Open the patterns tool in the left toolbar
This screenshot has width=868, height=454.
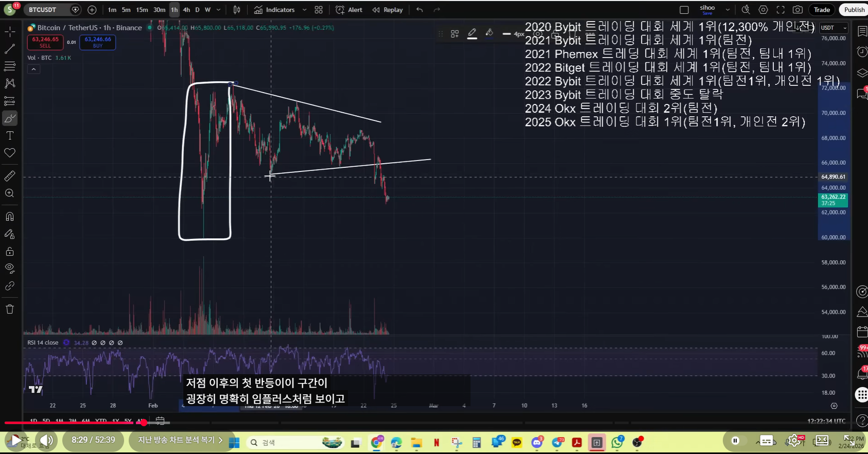(10, 83)
